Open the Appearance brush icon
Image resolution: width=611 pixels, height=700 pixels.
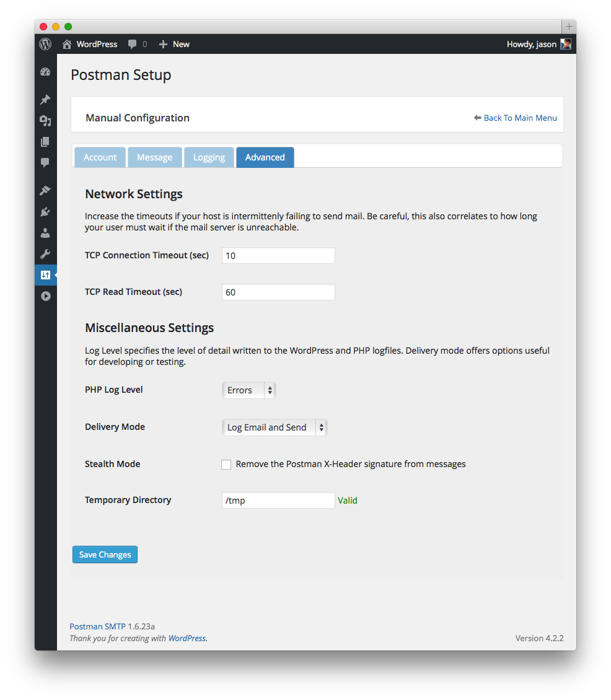(45, 191)
